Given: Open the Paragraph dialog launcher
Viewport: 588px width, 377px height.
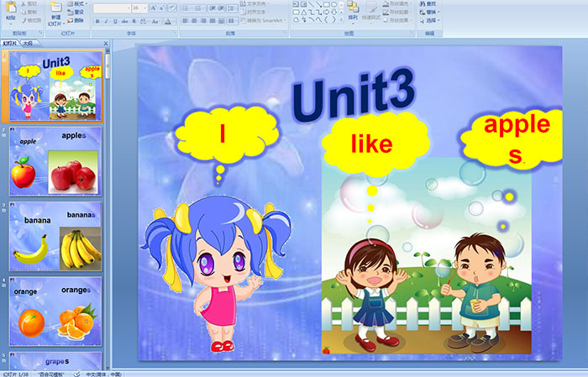Looking at the screenshot, I should (286, 33).
